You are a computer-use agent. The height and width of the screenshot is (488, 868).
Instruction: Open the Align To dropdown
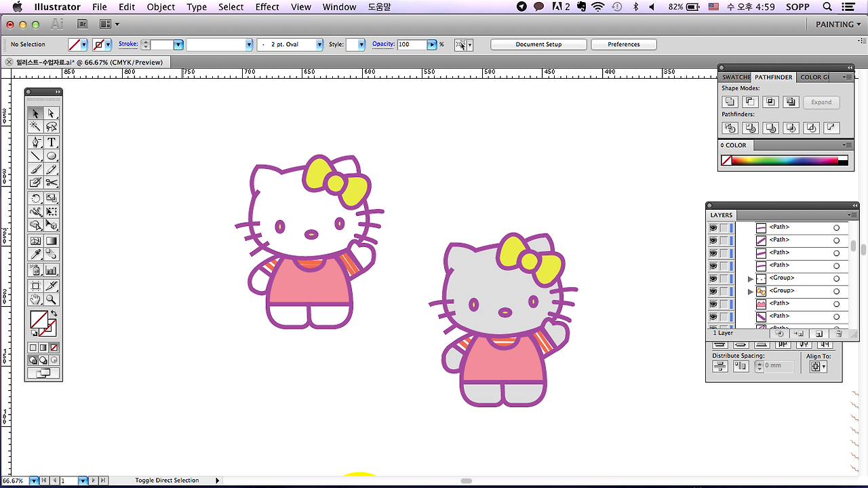coord(818,366)
